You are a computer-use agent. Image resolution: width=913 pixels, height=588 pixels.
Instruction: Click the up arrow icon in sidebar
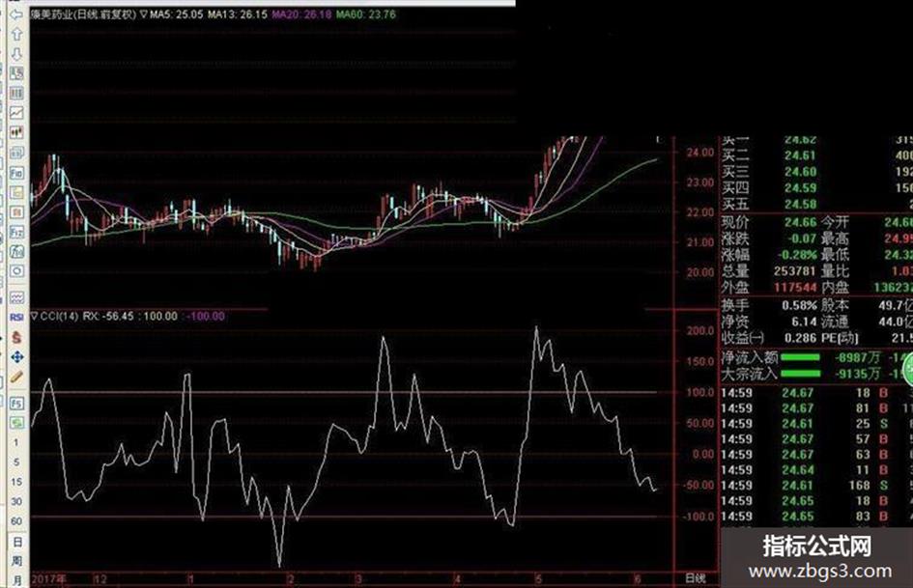click(16, 35)
